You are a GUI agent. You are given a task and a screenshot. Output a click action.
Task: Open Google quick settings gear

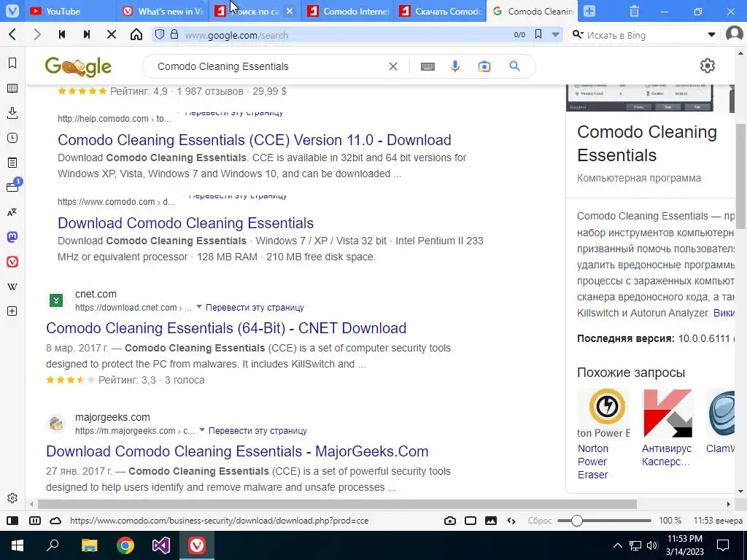click(x=708, y=66)
